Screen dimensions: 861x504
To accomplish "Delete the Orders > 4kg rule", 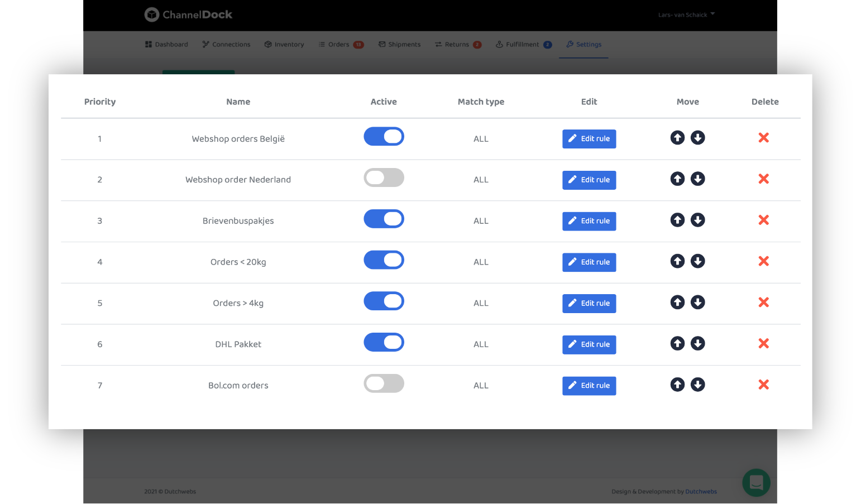I will (x=763, y=302).
